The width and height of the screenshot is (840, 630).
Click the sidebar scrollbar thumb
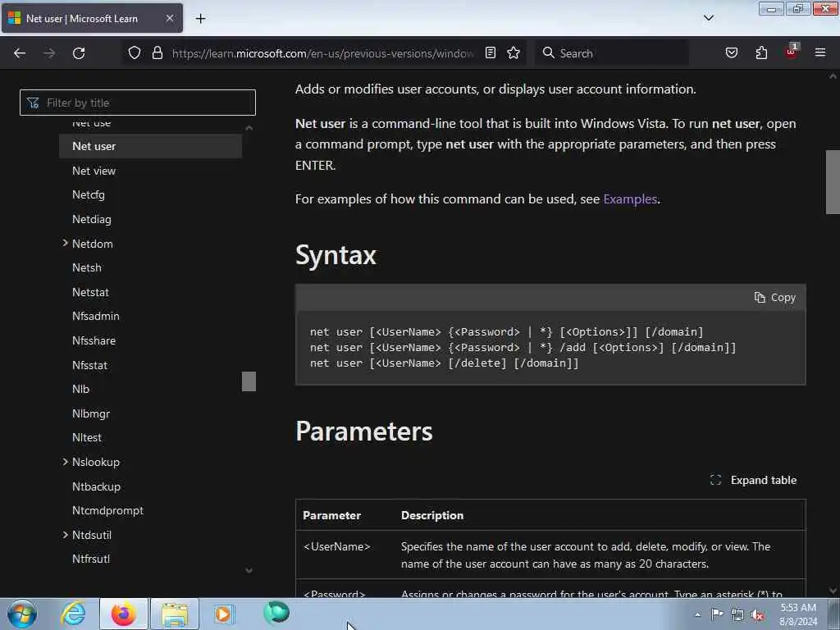click(x=249, y=381)
